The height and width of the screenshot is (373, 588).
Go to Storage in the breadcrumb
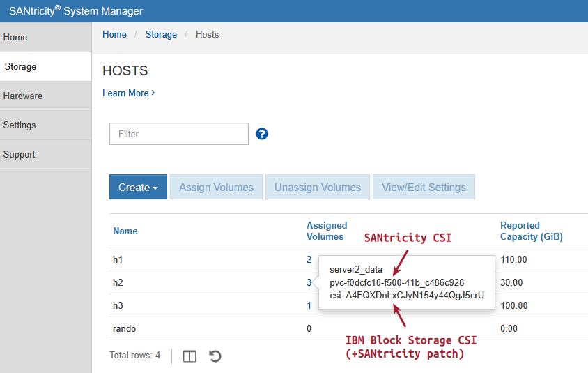pyautogui.click(x=161, y=35)
